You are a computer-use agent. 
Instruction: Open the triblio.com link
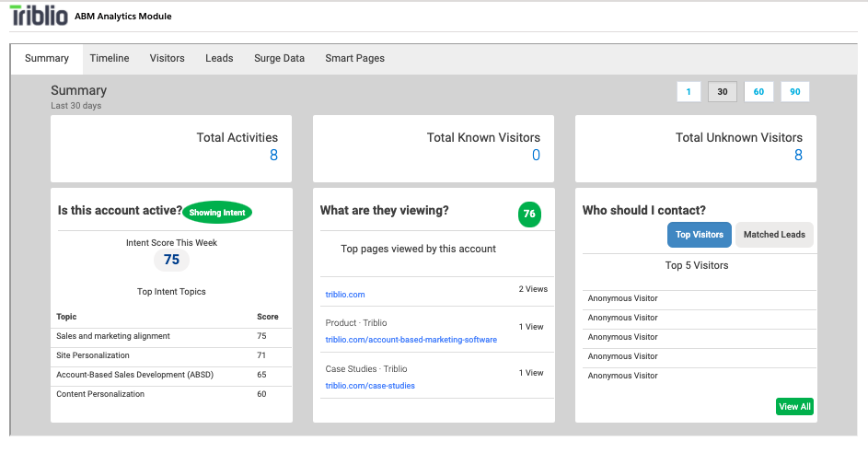345,295
